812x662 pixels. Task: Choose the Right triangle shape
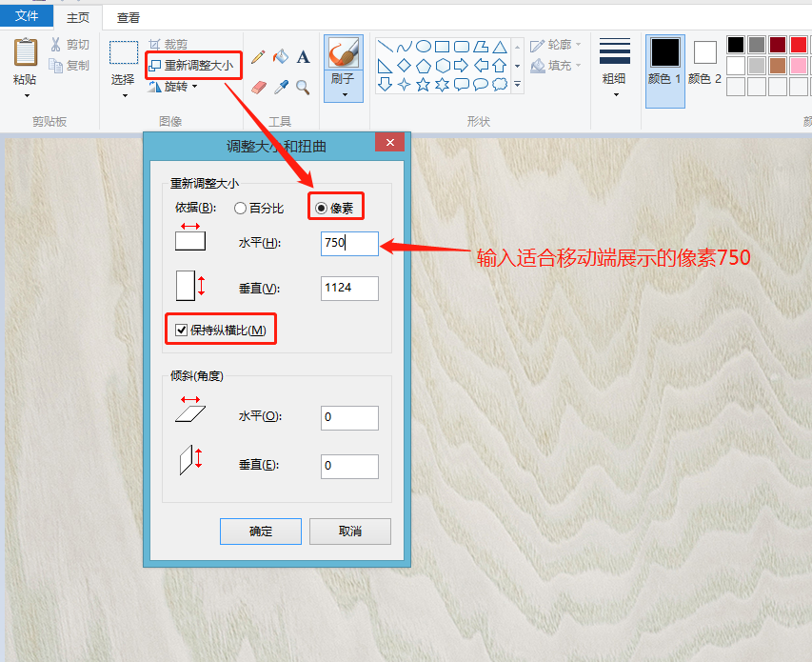[x=385, y=66]
